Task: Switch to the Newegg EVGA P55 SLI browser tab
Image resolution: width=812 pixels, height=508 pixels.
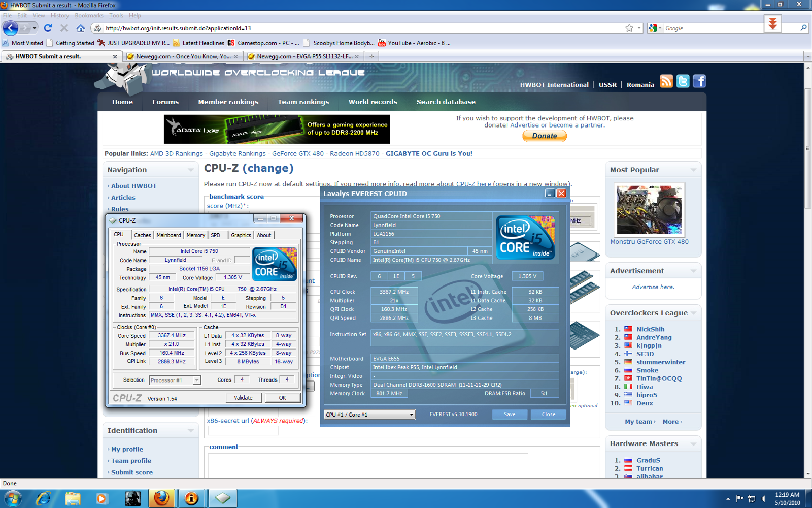Action: point(303,56)
